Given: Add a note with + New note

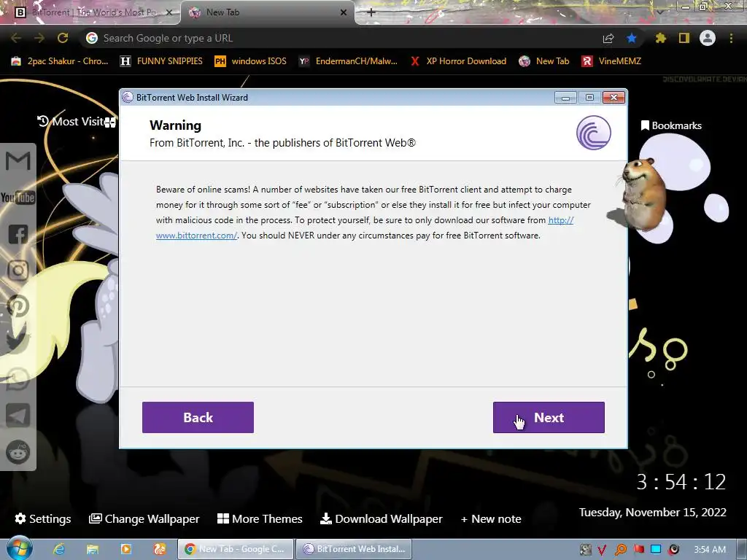Looking at the screenshot, I should [491, 518].
